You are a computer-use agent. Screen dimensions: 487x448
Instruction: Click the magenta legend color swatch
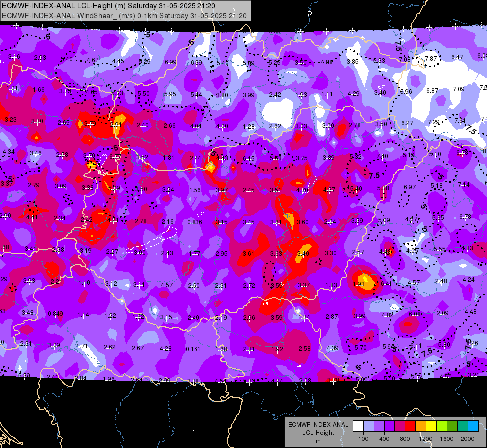tap(400, 426)
